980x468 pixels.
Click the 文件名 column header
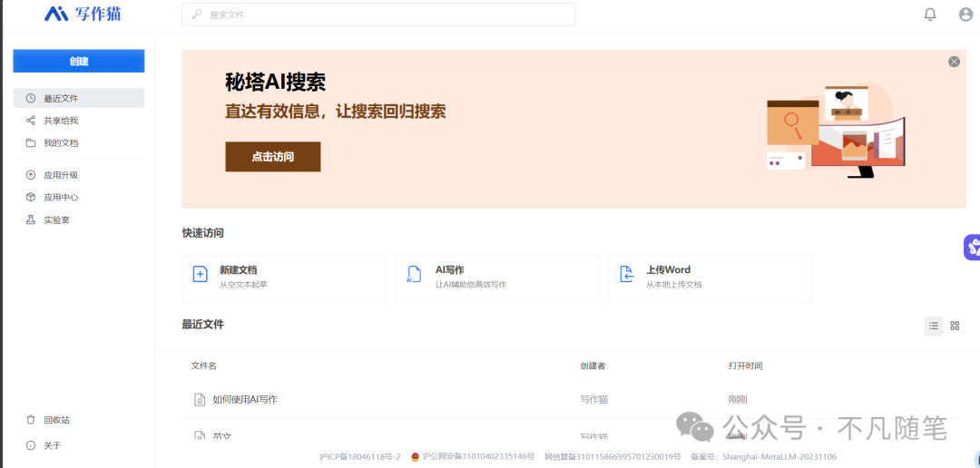tap(204, 366)
